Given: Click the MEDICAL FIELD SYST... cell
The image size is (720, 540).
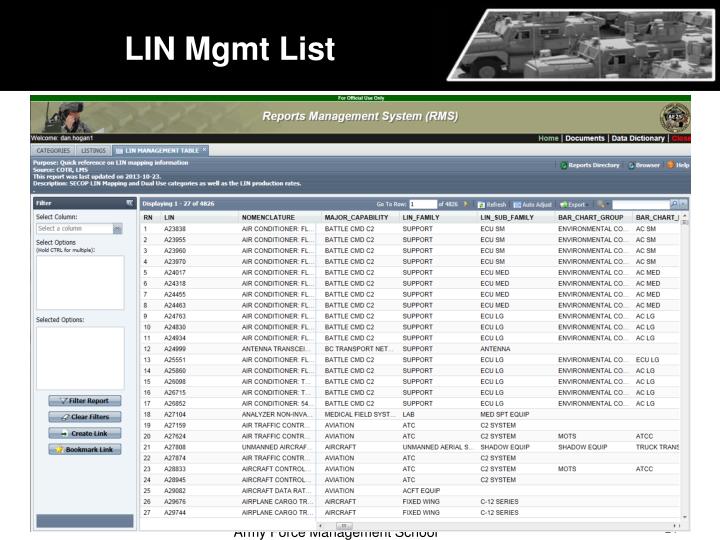Looking at the screenshot, I should (x=360, y=415).
